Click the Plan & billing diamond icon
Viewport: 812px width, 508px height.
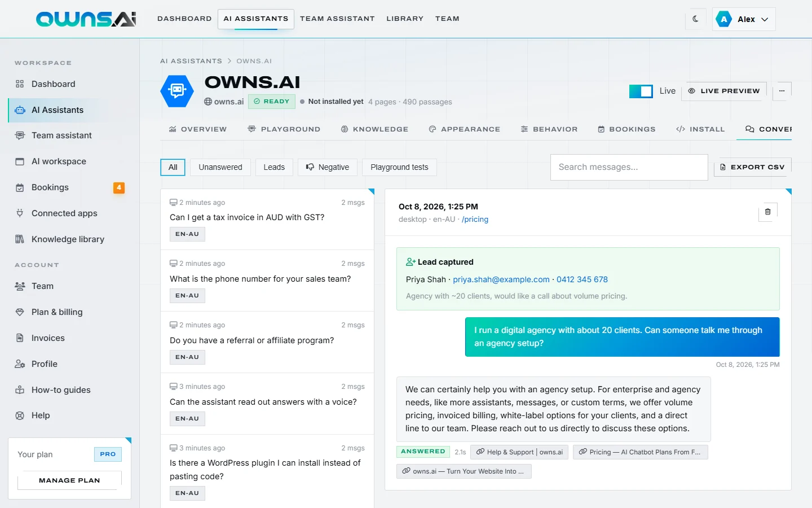click(x=20, y=312)
